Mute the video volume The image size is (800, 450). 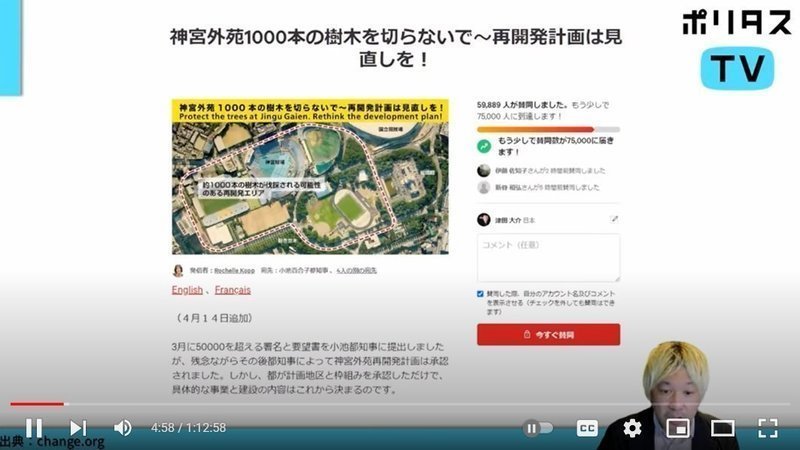coord(122,428)
